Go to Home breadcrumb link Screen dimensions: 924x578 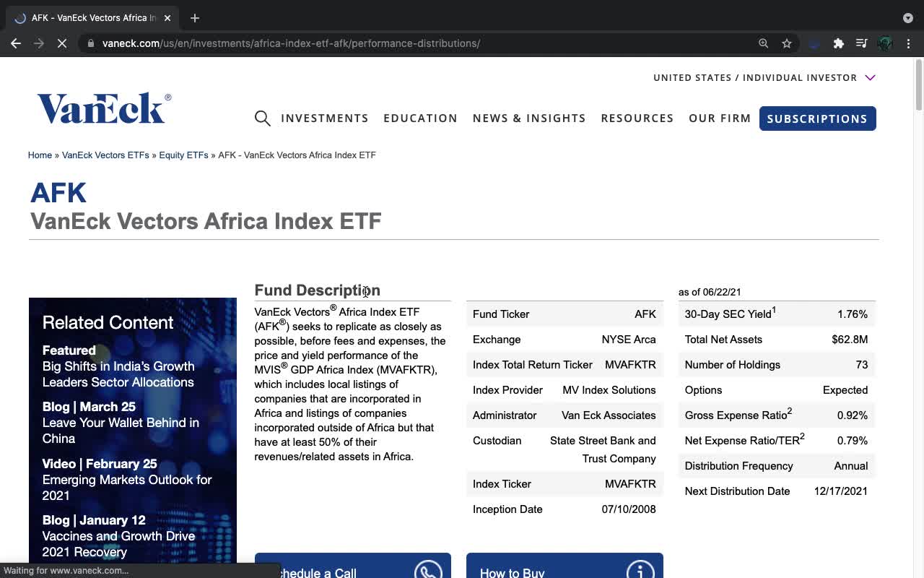(40, 155)
